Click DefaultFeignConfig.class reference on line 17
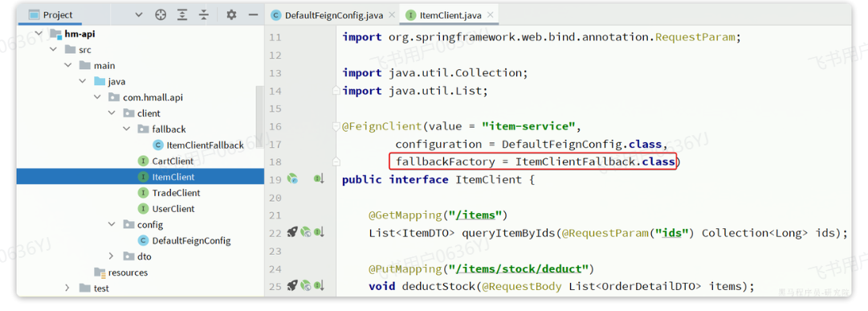 582,144
